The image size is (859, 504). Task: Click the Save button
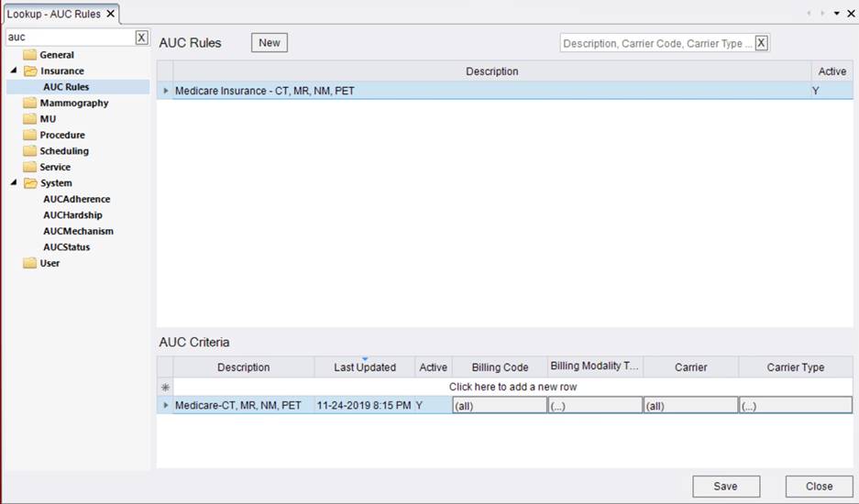[725, 487]
